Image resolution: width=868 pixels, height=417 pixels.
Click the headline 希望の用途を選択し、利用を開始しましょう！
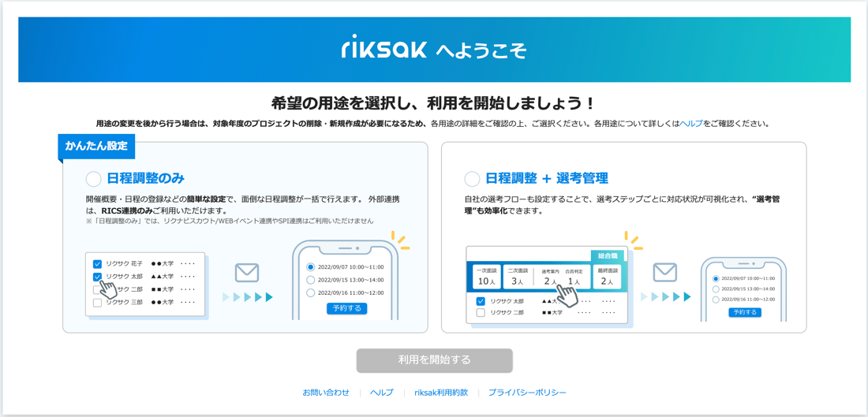pos(434,102)
